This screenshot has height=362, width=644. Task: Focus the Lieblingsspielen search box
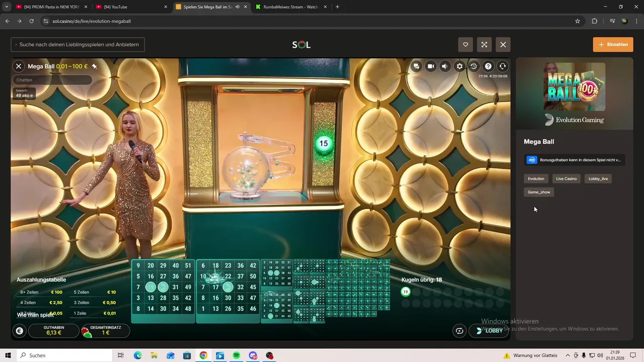78,44
